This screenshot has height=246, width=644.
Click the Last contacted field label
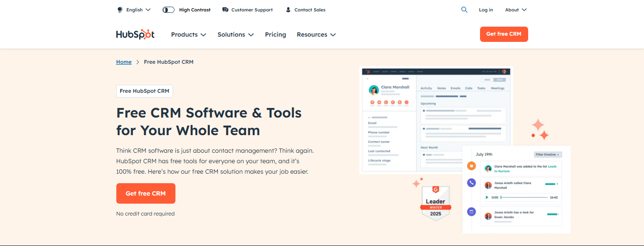click(379, 151)
